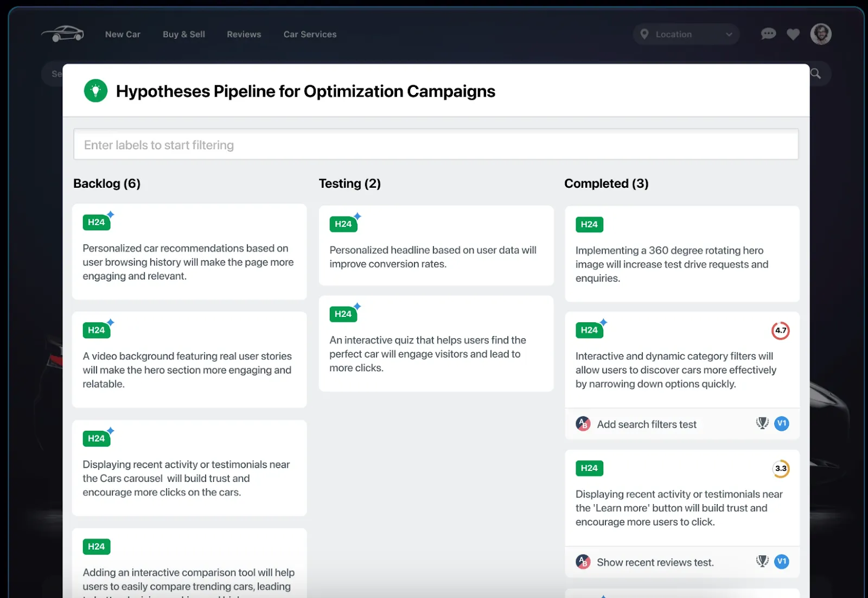Screen dimensions: 868x598
Task: Click the trophy icon on Show recent reviews test
Action: pyautogui.click(x=762, y=562)
